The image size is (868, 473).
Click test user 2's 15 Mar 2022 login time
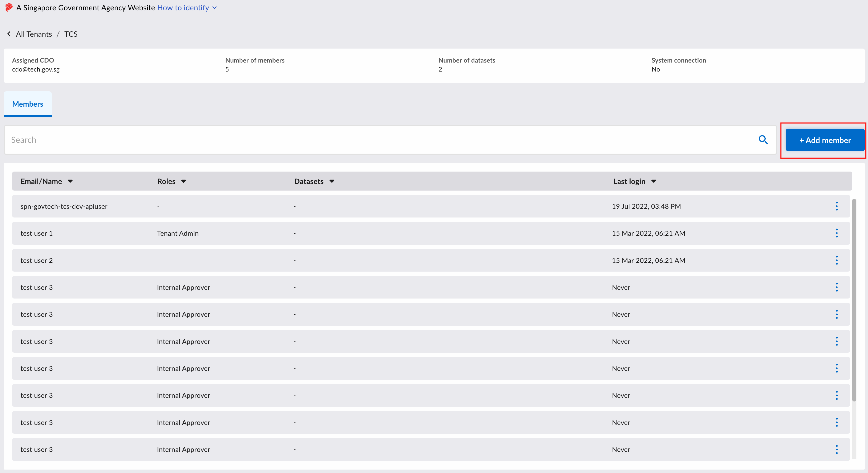coord(648,260)
